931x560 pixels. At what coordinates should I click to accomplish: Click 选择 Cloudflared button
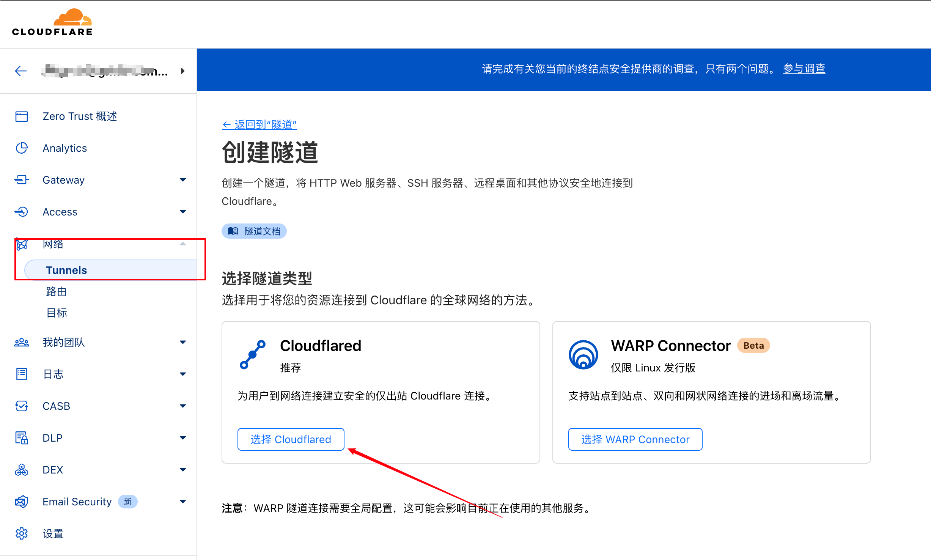click(291, 439)
